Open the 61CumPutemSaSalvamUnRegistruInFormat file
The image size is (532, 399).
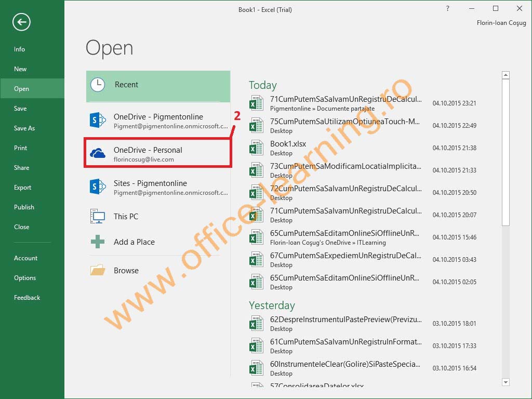[x=363, y=345]
